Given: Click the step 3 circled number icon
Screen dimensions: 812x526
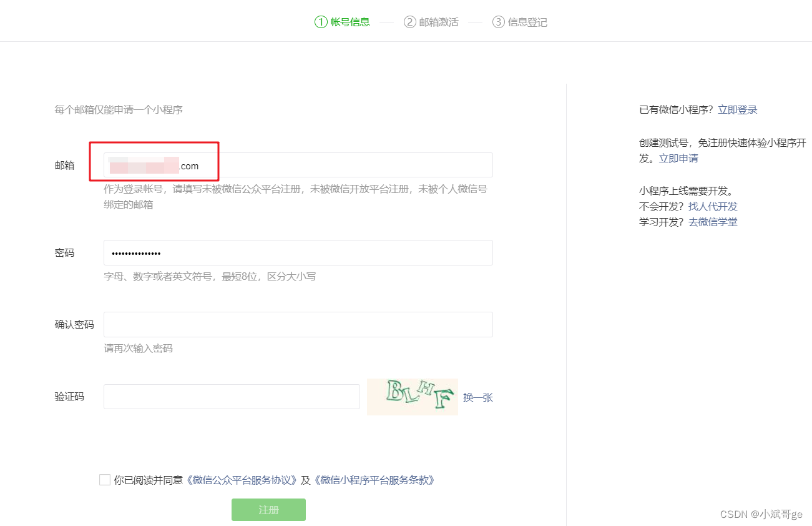Looking at the screenshot, I should pyautogui.click(x=498, y=21).
